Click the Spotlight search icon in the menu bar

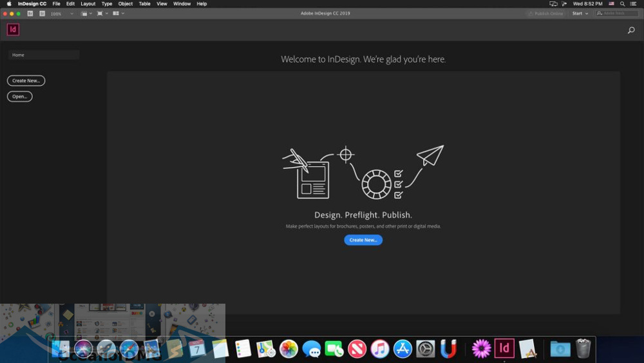click(x=623, y=4)
